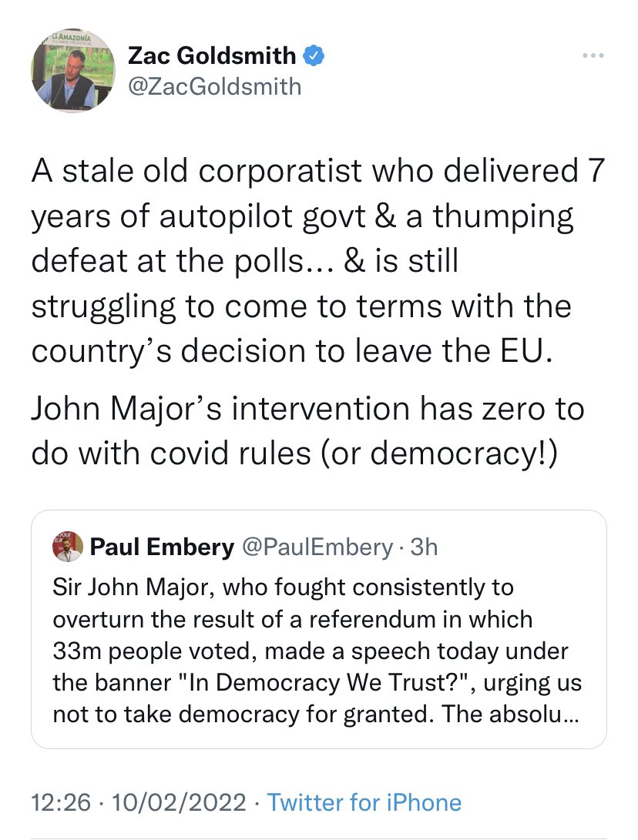
Task: Click "Sir John Major, who fought" quote line
Action: click(x=282, y=588)
